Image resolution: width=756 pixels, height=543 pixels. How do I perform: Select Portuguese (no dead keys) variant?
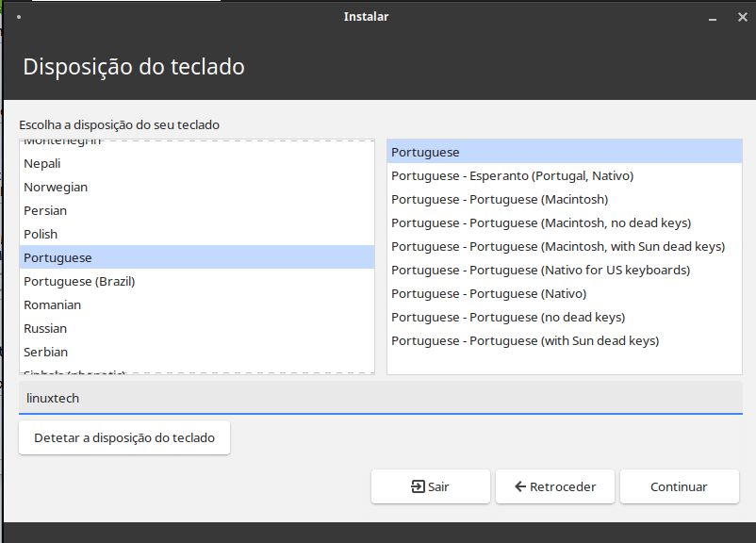pyautogui.click(x=508, y=317)
